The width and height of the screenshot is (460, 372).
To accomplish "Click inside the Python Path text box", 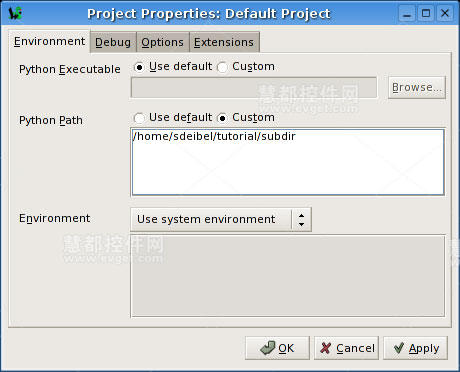I will tap(288, 162).
